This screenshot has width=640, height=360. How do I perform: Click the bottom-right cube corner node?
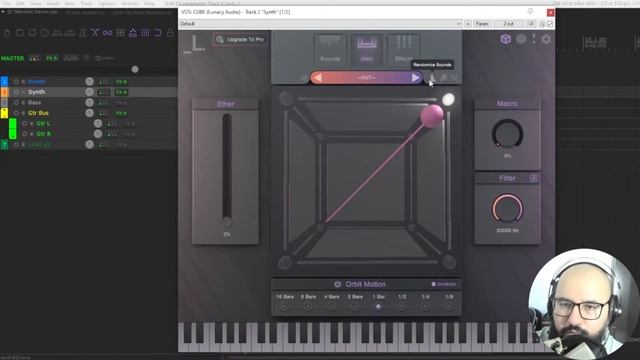(449, 262)
